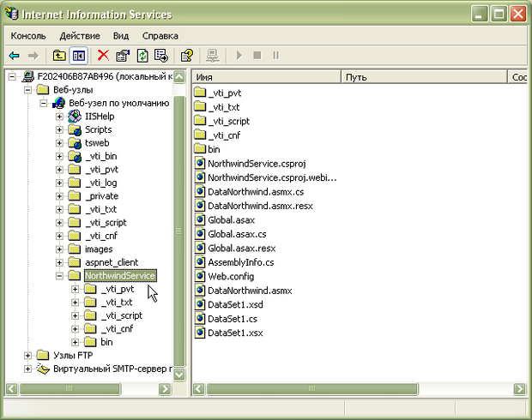Viewport: 532px width, 420px height.
Task: Click the tree pane horizontal scrollbar thumb
Action: (x=70, y=389)
